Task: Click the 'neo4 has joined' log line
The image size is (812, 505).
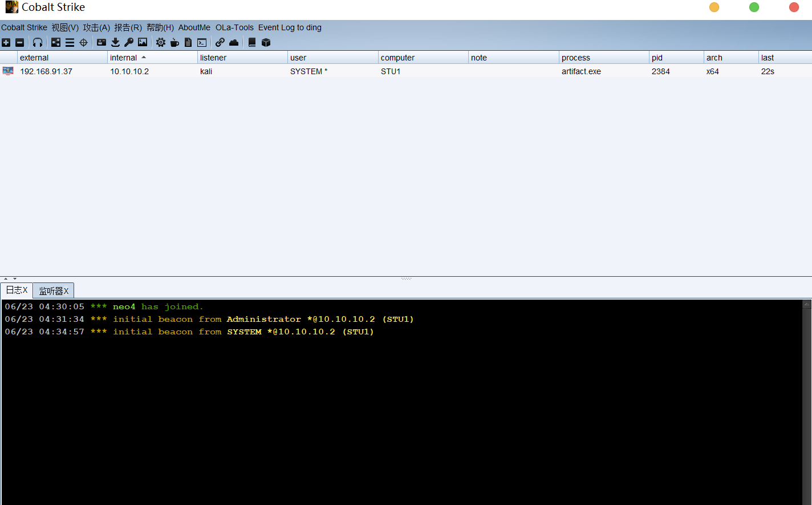Action: [104, 306]
